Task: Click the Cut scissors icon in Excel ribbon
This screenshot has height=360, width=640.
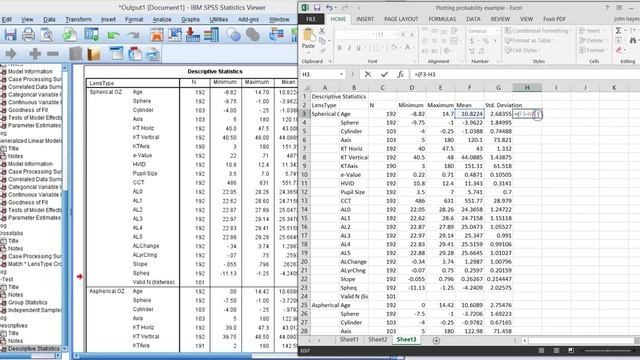Action: (322, 31)
